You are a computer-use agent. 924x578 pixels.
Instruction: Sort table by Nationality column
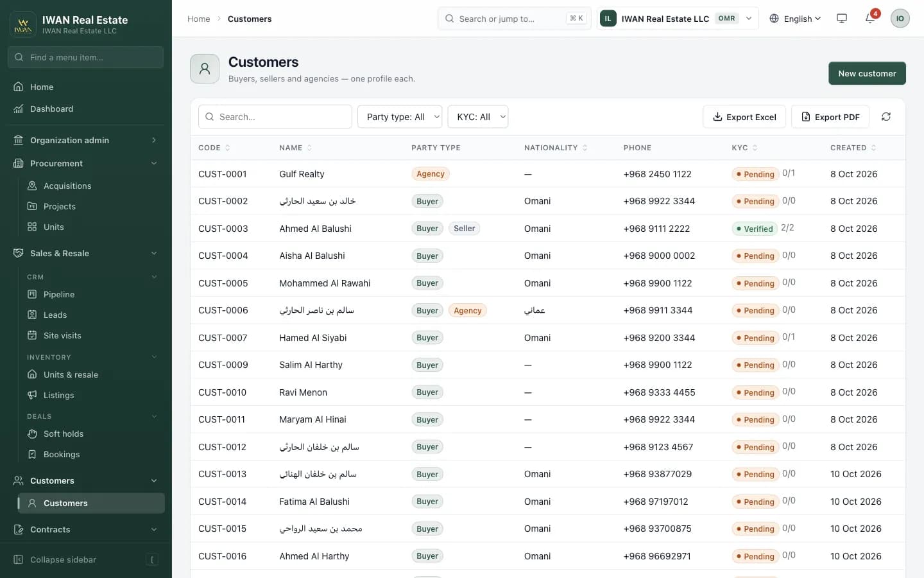pyautogui.click(x=556, y=148)
